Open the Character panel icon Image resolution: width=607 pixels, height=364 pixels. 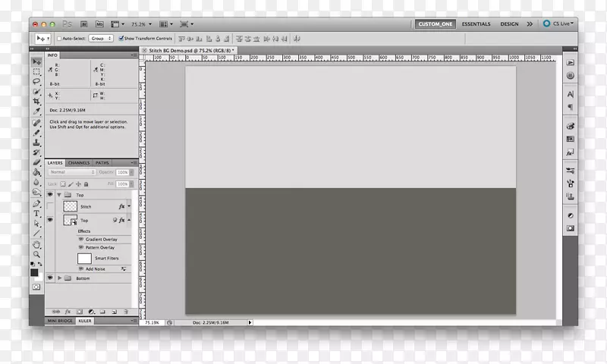[x=571, y=94]
